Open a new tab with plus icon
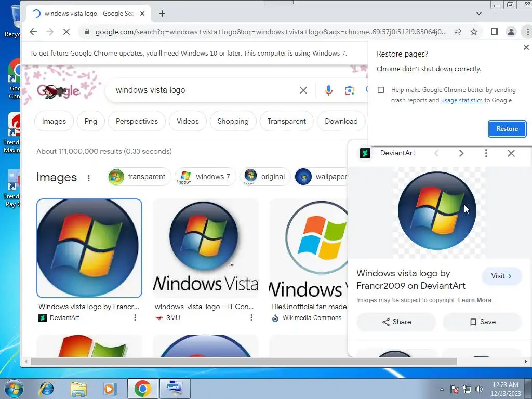532x399 pixels. point(162,14)
